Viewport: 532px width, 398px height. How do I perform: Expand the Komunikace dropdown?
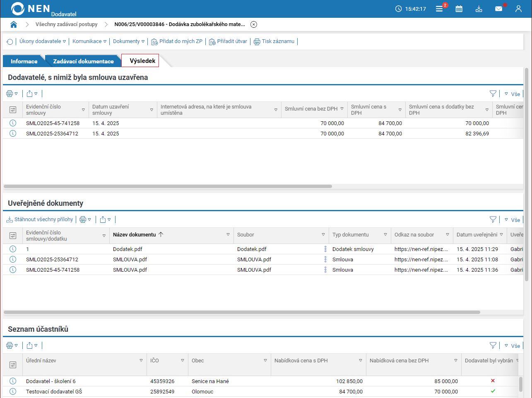click(x=89, y=41)
